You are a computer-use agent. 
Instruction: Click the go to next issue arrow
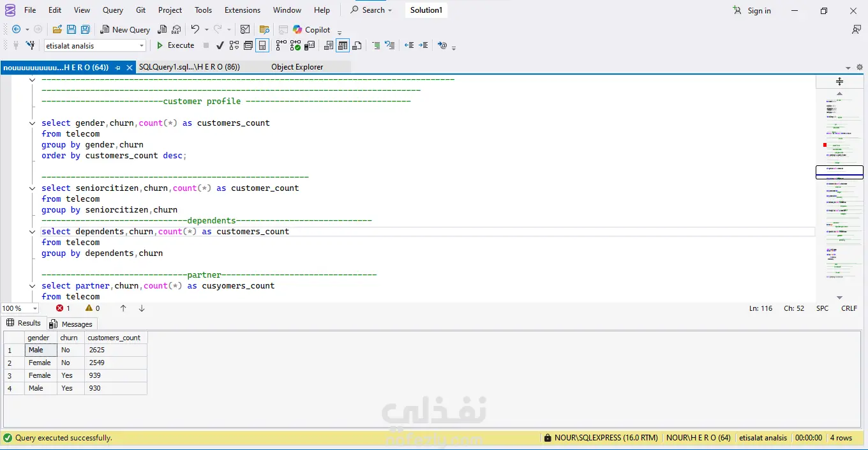point(142,308)
